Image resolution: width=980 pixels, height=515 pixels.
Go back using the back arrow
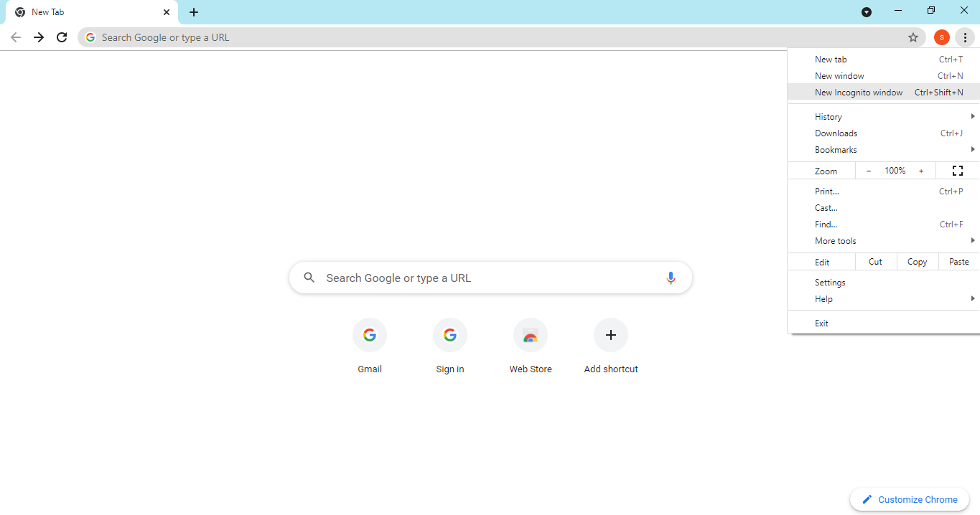pyautogui.click(x=15, y=37)
